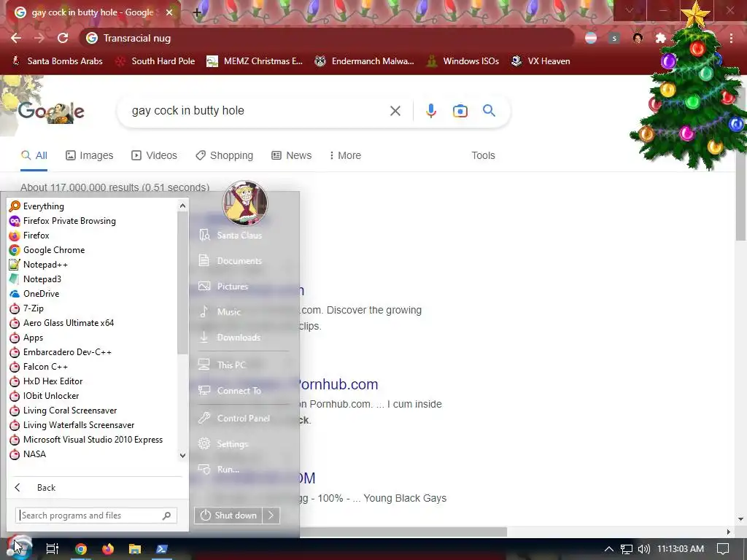Switch to the Shopping results tab

click(x=225, y=155)
